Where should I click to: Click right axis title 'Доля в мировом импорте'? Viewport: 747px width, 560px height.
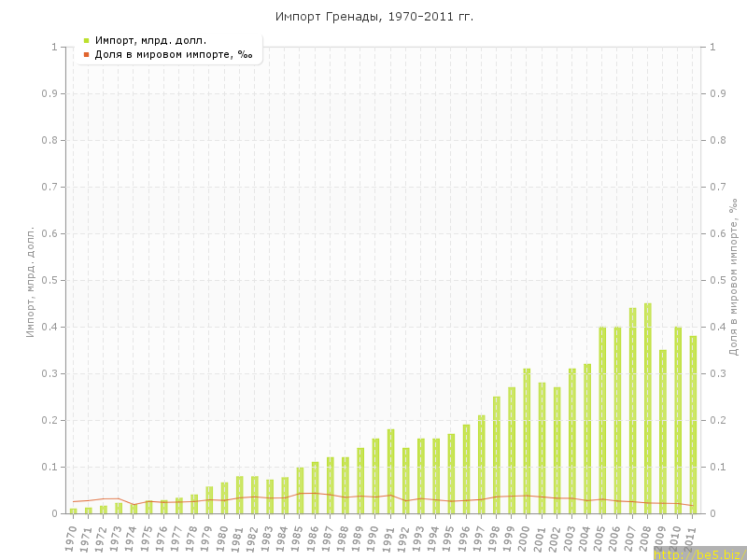click(733, 276)
